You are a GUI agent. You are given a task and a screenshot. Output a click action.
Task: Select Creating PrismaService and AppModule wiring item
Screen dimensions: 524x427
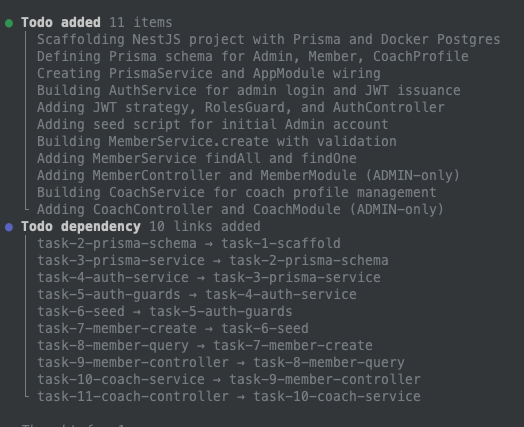209,74
